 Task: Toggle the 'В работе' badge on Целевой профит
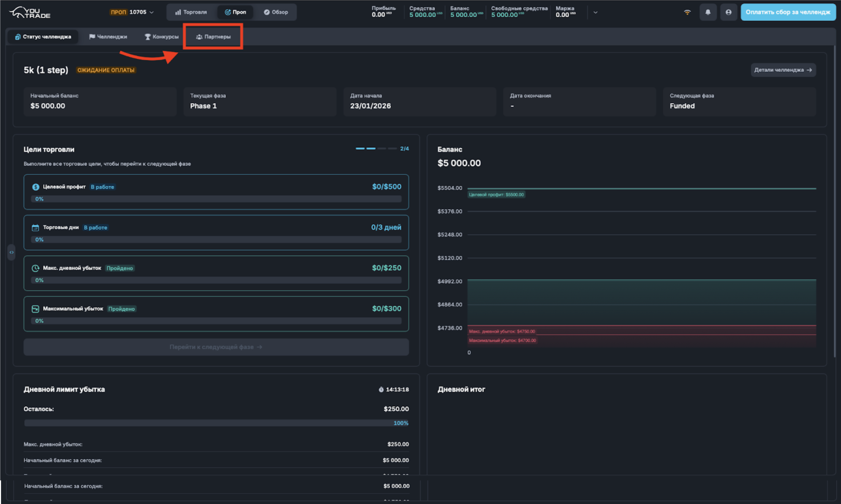coord(102,187)
